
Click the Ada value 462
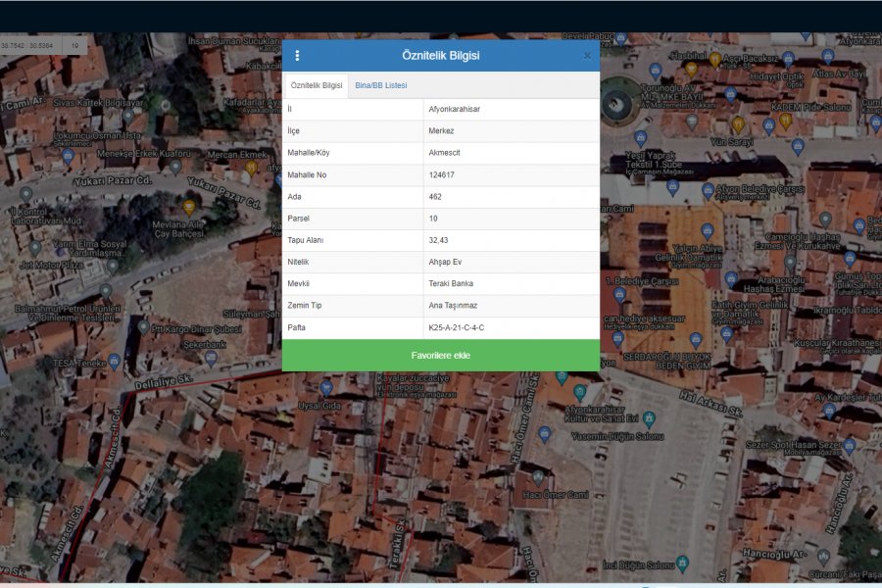tap(435, 197)
